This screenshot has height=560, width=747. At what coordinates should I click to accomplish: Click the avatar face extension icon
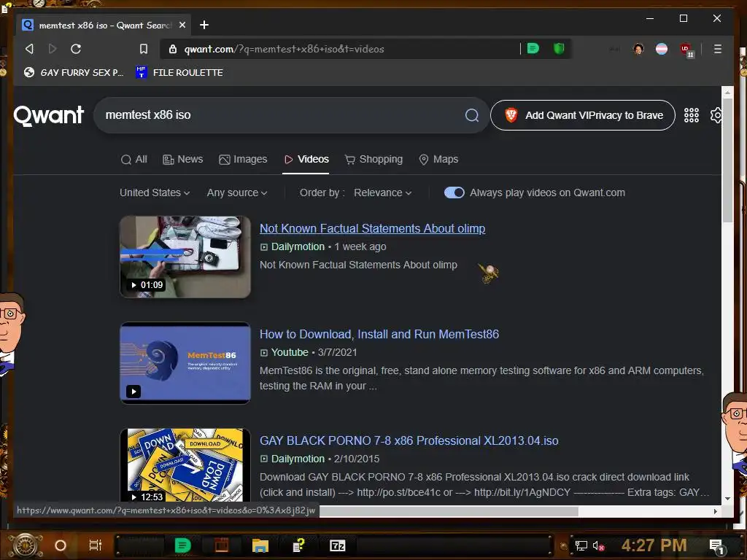click(x=638, y=49)
